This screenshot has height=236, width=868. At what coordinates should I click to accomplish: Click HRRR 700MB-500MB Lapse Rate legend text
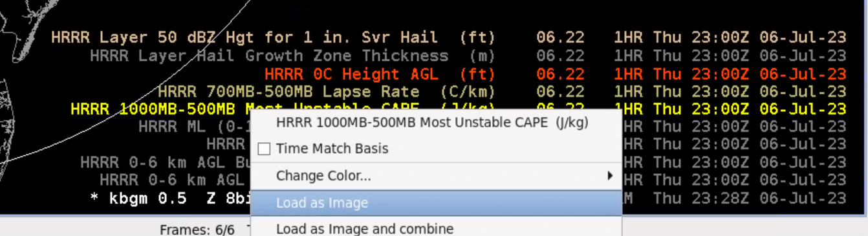point(327,92)
